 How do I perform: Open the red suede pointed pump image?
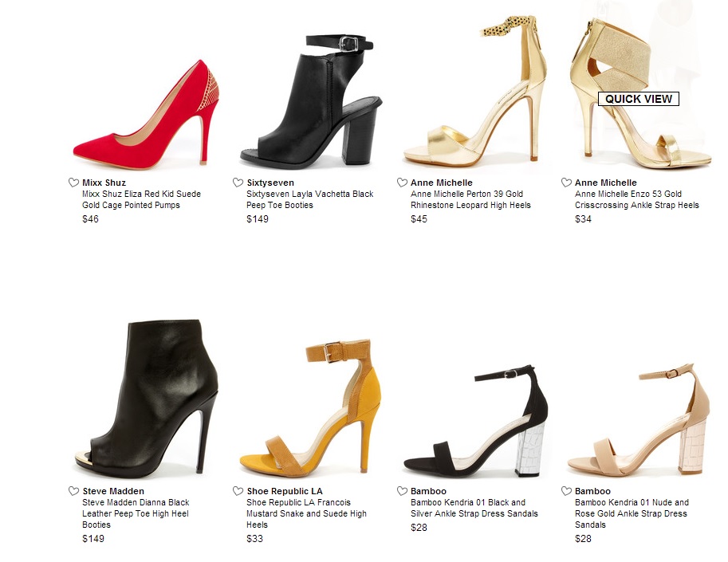pyautogui.click(x=146, y=114)
